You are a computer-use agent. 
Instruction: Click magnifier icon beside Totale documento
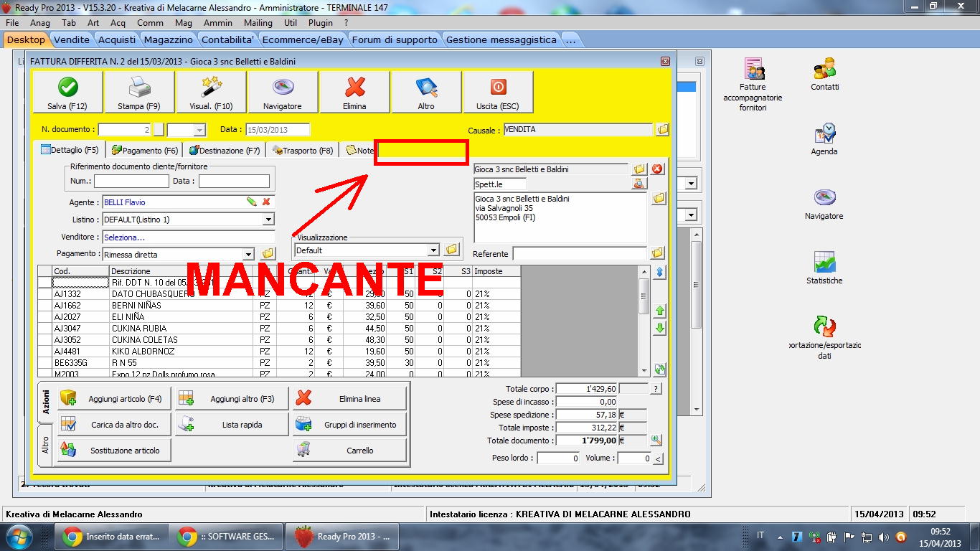pyautogui.click(x=656, y=440)
